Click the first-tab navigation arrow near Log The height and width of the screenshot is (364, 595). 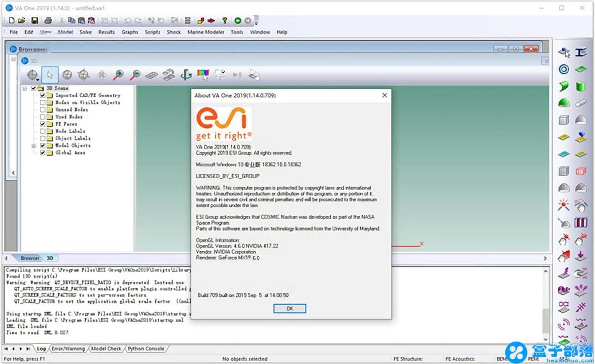click(x=6, y=349)
